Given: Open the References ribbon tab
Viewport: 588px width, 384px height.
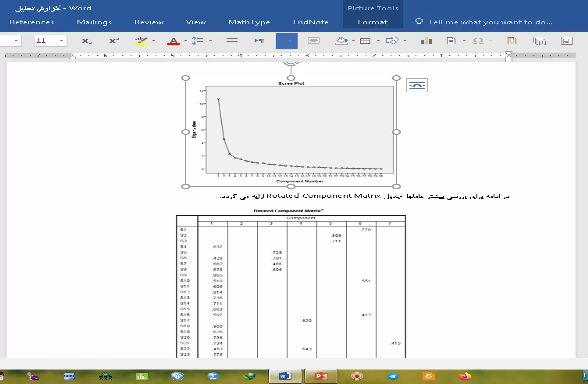Looking at the screenshot, I should [32, 22].
